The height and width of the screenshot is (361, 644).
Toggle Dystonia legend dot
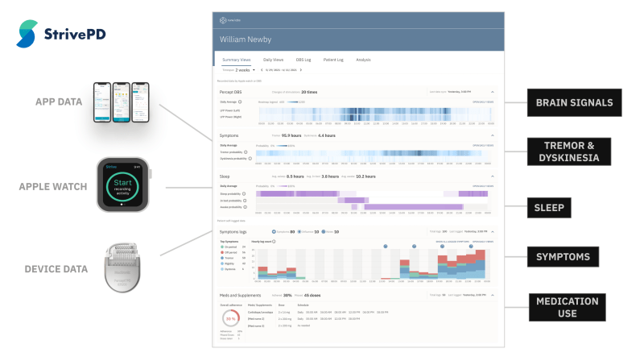click(x=222, y=269)
